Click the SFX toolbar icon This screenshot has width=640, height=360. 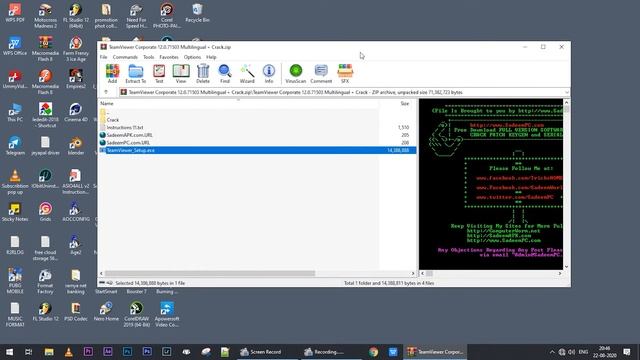[345, 74]
